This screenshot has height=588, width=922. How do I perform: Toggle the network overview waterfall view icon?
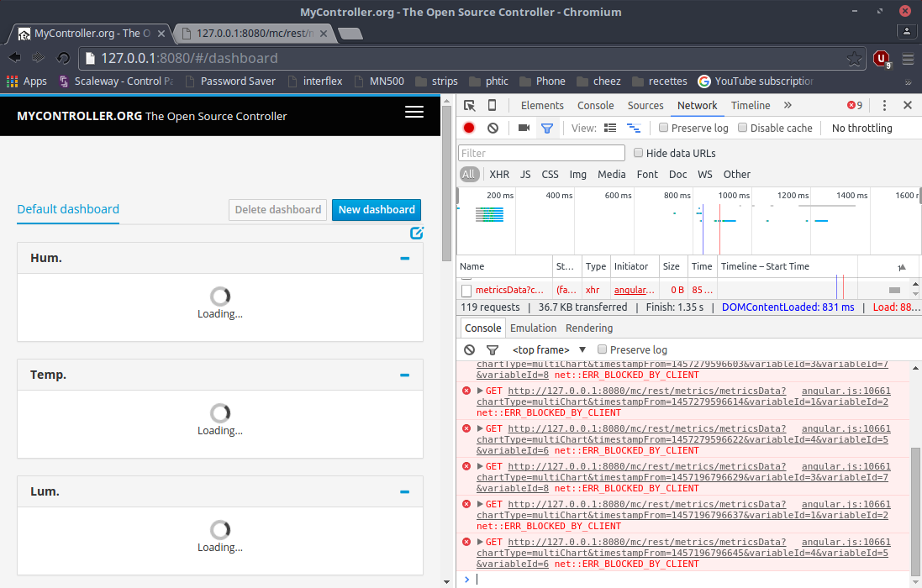click(633, 128)
